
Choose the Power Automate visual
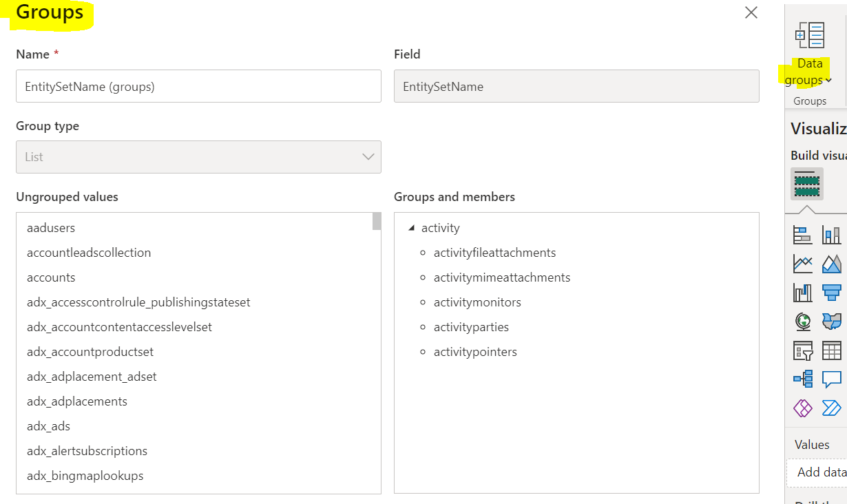click(x=832, y=408)
